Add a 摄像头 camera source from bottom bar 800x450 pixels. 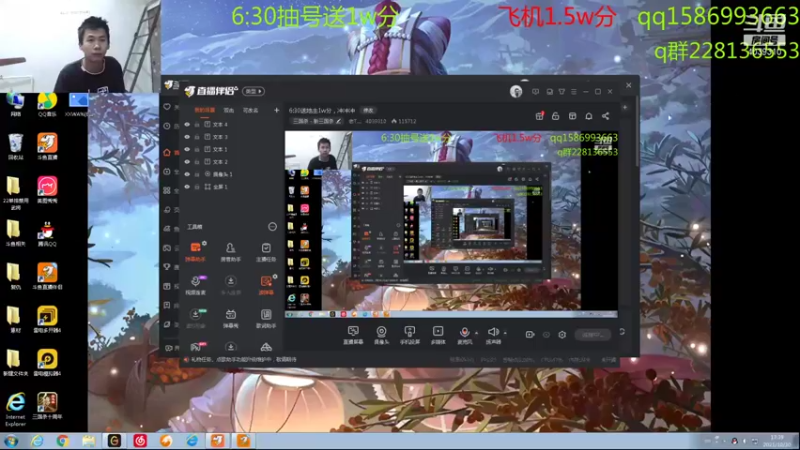tap(381, 335)
